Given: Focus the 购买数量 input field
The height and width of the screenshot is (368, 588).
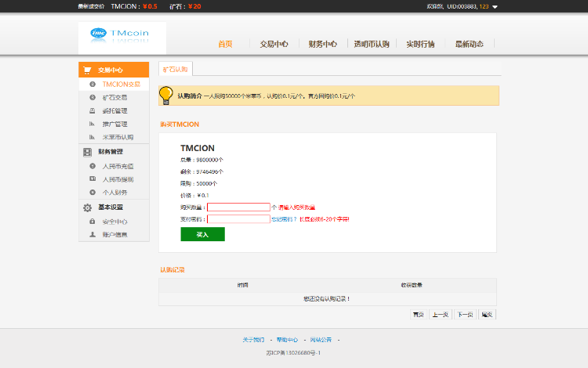Looking at the screenshot, I should coord(238,207).
